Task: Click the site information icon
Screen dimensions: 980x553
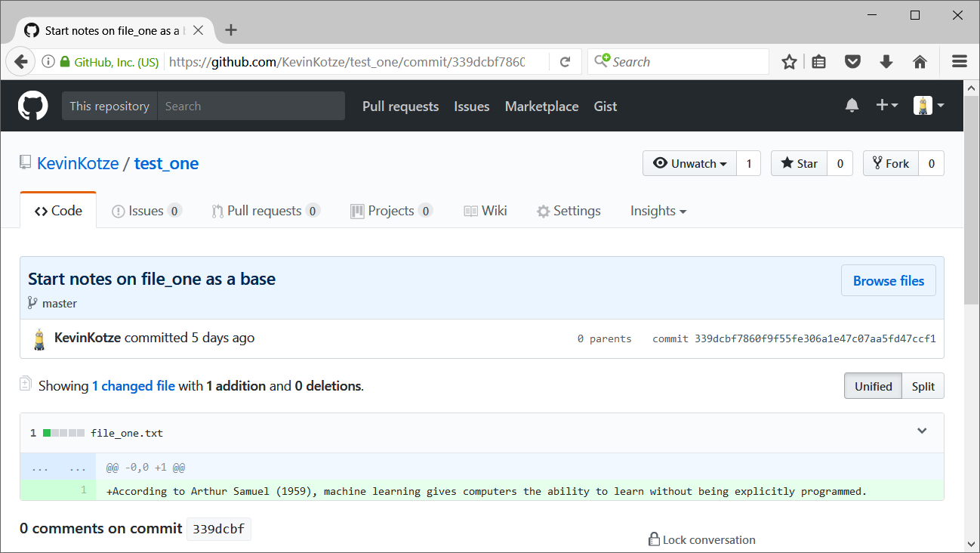Action: tap(48, 62)
